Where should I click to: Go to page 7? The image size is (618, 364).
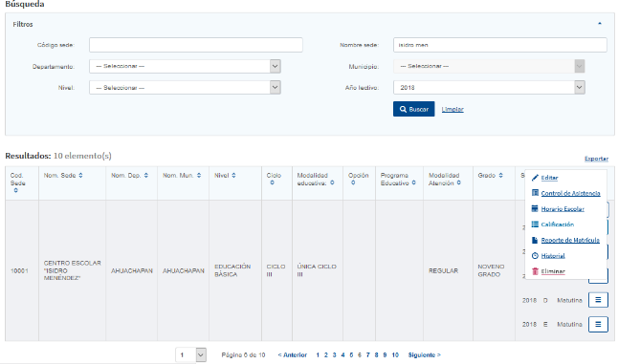click(367, 355)
